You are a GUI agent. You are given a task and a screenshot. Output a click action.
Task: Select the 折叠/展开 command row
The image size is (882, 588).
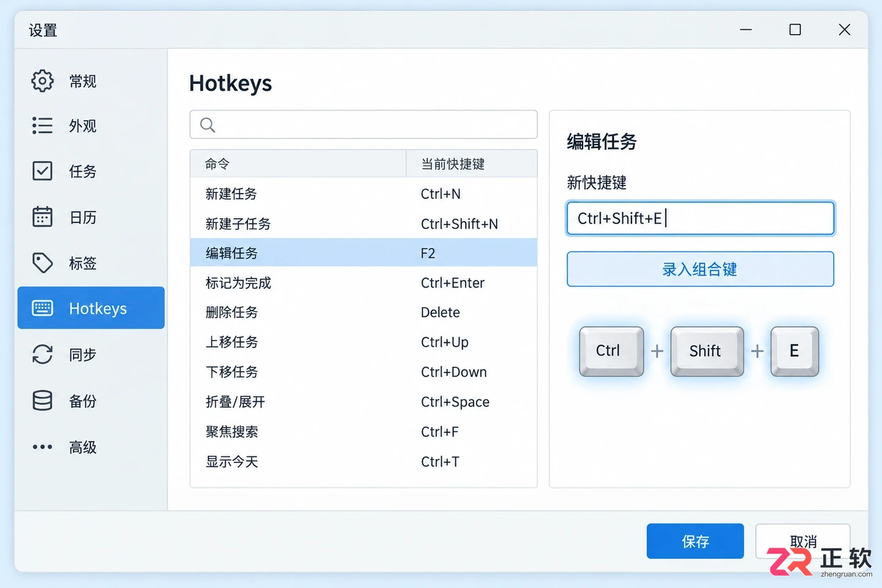[364, 402]
